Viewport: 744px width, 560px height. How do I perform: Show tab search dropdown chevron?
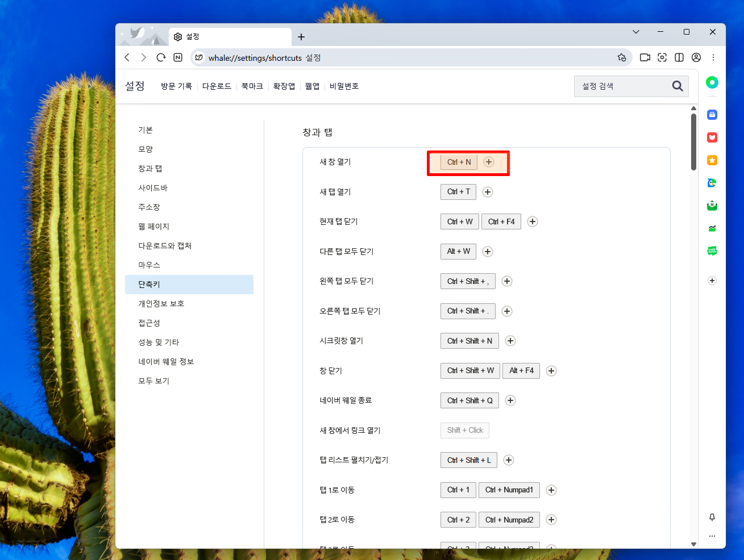tap(636, 32)
